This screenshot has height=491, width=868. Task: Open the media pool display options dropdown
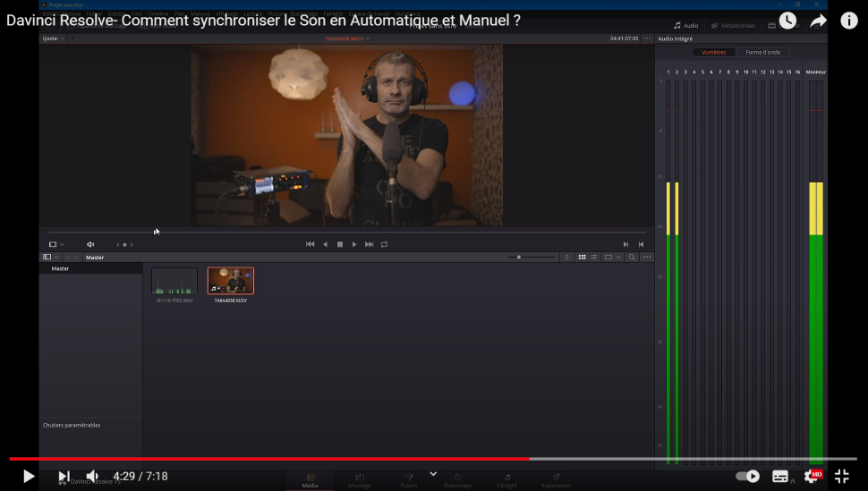pos(612,257)
